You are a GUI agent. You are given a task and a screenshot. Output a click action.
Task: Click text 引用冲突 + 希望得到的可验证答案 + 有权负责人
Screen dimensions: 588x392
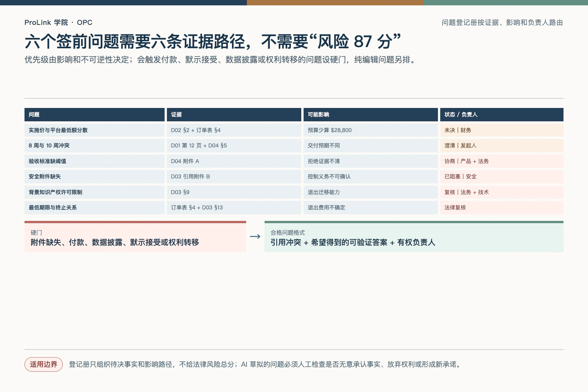point(353,242)
